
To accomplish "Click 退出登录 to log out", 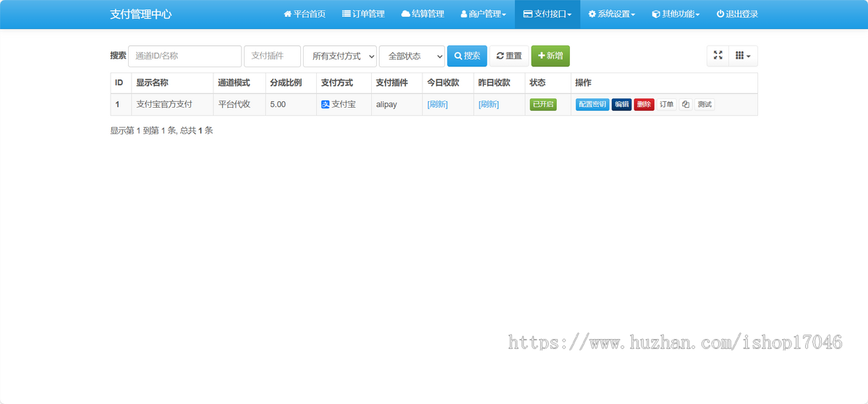I will 737,14.
